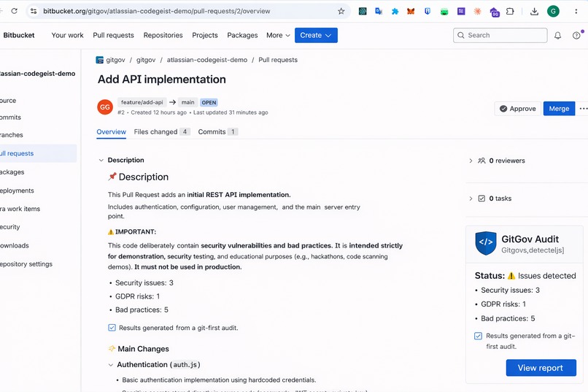Open the purple house extension icon
This screenshot has width=588, height=392.
tap(494, 12)
